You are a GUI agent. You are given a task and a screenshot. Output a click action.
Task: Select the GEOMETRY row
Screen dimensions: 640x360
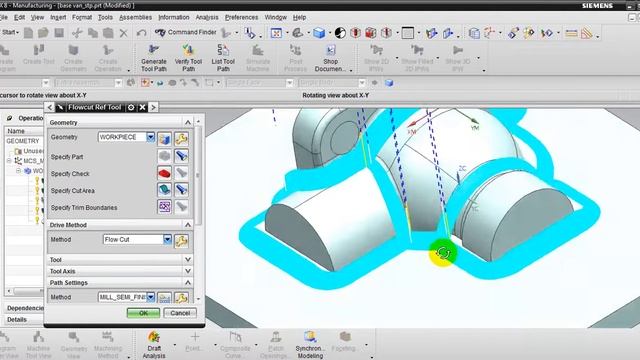[x=23, y=141]
